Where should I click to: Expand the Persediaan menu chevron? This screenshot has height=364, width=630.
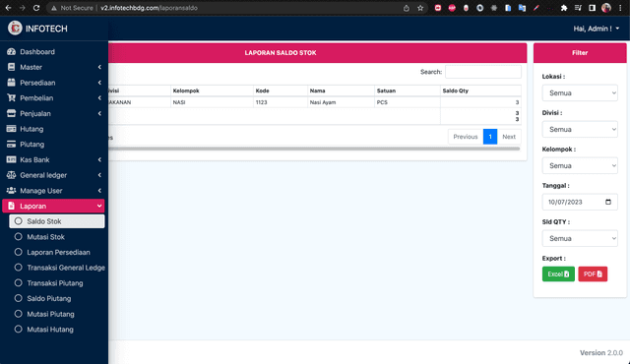(x=99, y=83)
